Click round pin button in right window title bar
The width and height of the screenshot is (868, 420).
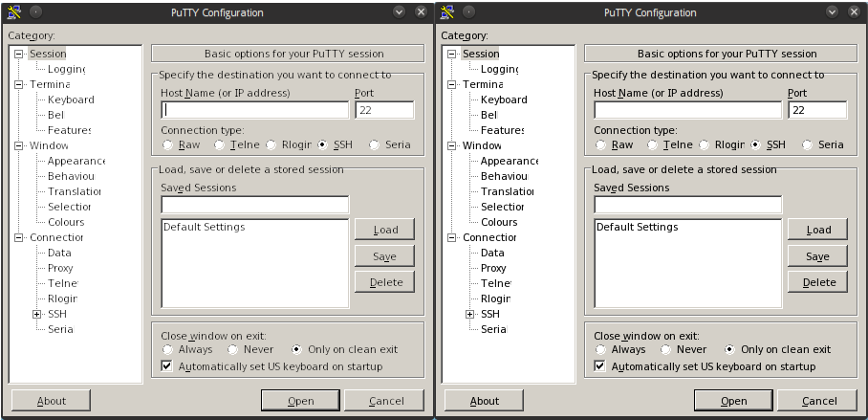(x=468, y=11)
